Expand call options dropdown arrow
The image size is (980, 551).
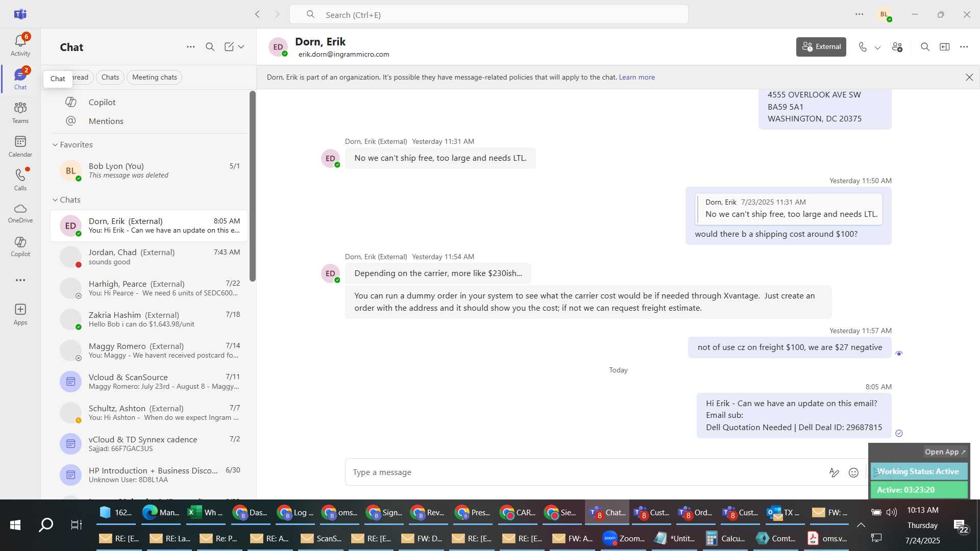click(878, 47)
